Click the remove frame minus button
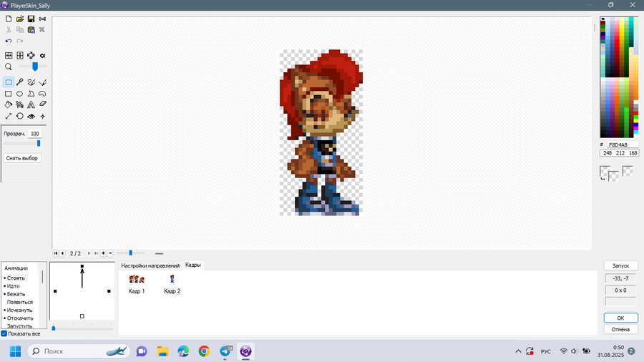Screen dimensions: 644x362 coord(110,253)
